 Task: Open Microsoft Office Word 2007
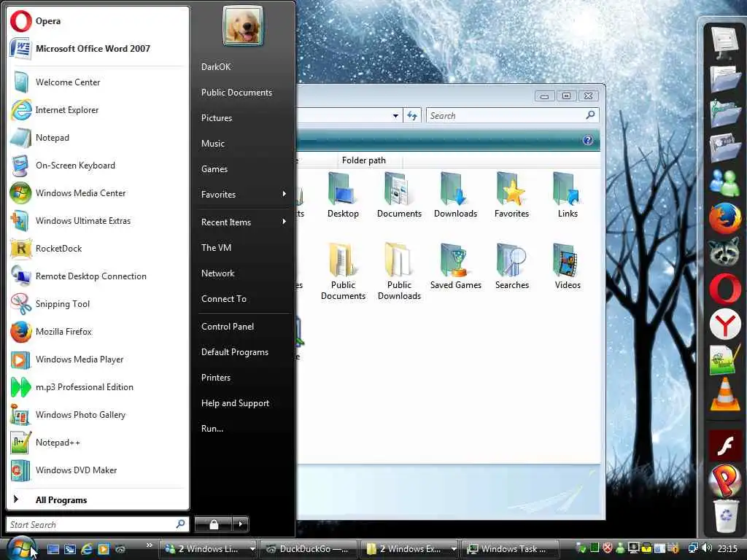pos(98,49)
